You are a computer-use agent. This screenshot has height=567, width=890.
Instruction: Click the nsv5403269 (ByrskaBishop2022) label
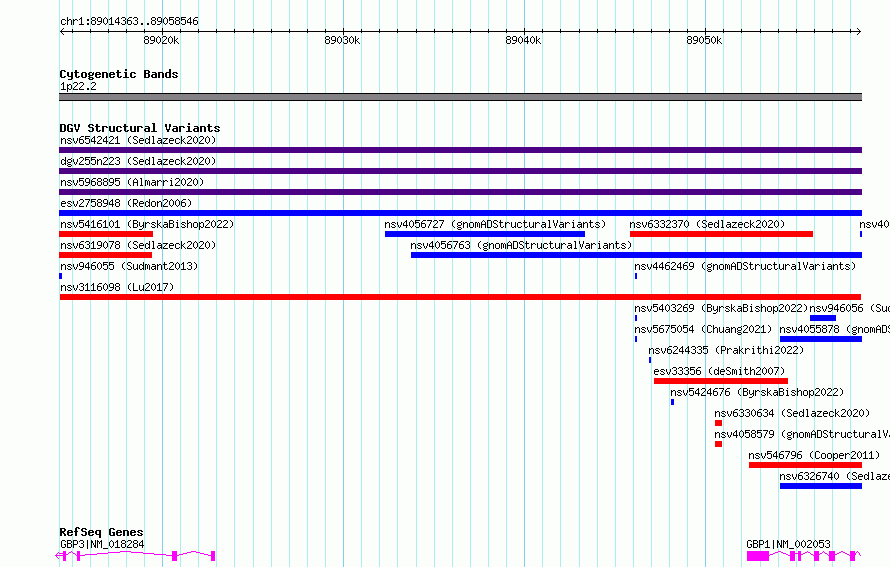click(x=721, y=308)
